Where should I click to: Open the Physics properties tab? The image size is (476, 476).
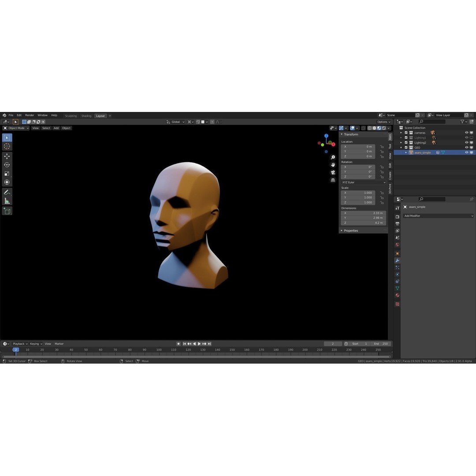(398, 275)
